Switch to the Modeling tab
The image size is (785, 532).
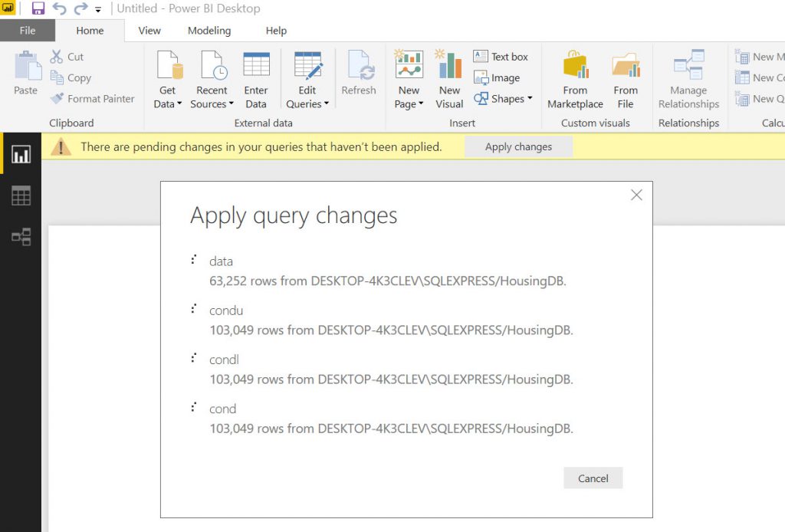click(x=209, y=31)
